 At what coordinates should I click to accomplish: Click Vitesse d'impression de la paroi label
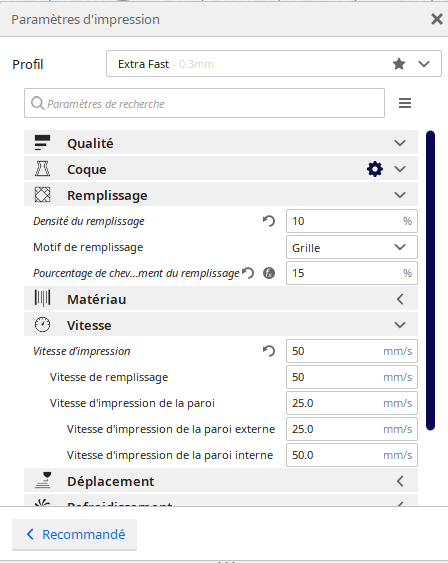coord(132,403)
